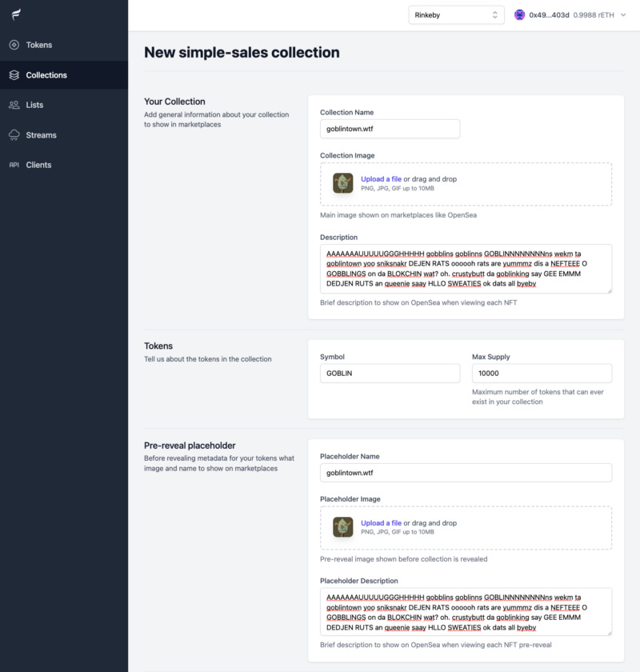Click 'Main image shown on marketplaces' hint

pos(398,215)
